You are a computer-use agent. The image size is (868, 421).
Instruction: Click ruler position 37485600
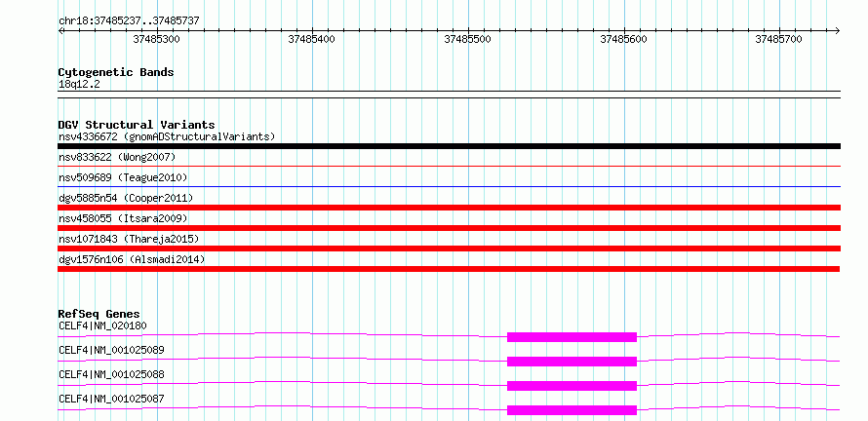click(x=623, y=39)
